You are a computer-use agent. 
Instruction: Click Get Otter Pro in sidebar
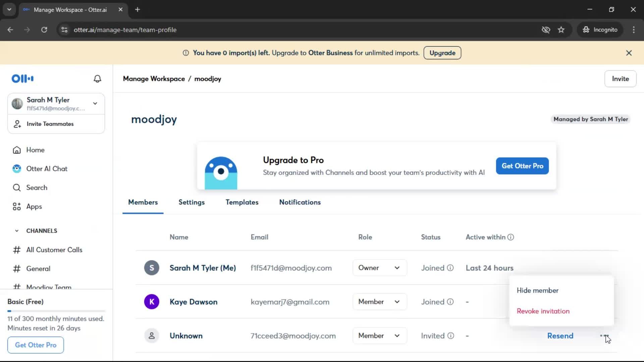click(x=36, y=345)
